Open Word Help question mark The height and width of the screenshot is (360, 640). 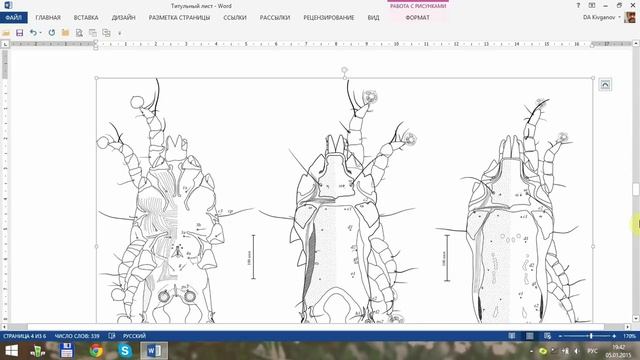click(x=578, y=6)
